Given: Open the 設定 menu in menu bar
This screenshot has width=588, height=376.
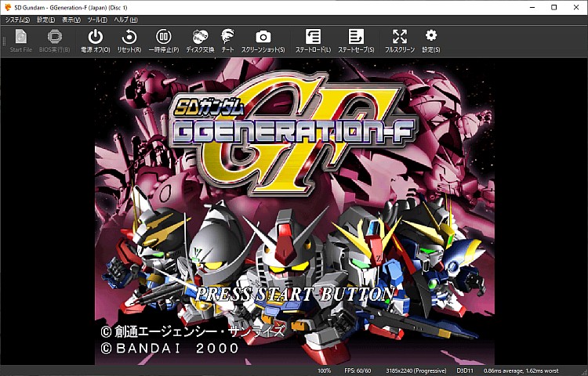Looking at the screenshot, I should point(45,20).
